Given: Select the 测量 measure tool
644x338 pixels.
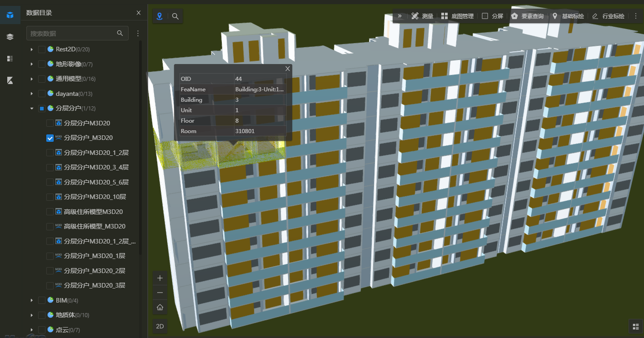Looking at the screenshot, I should coord(422,16).
